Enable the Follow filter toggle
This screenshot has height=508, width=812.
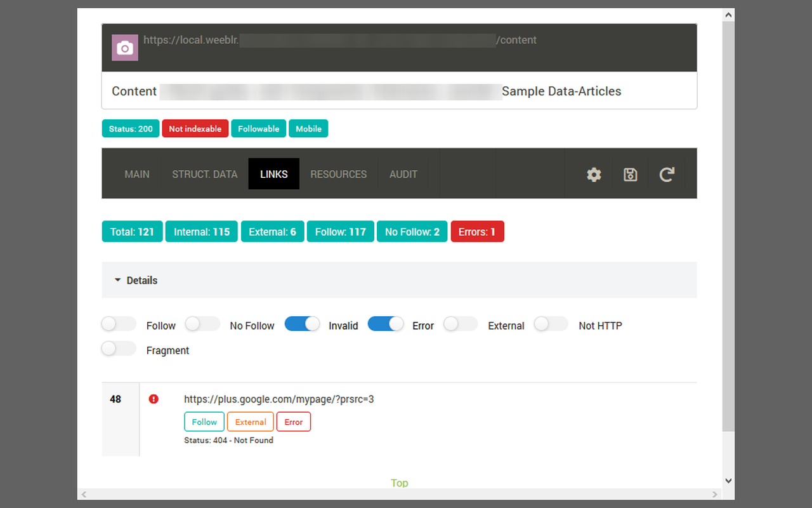point(119,324)
